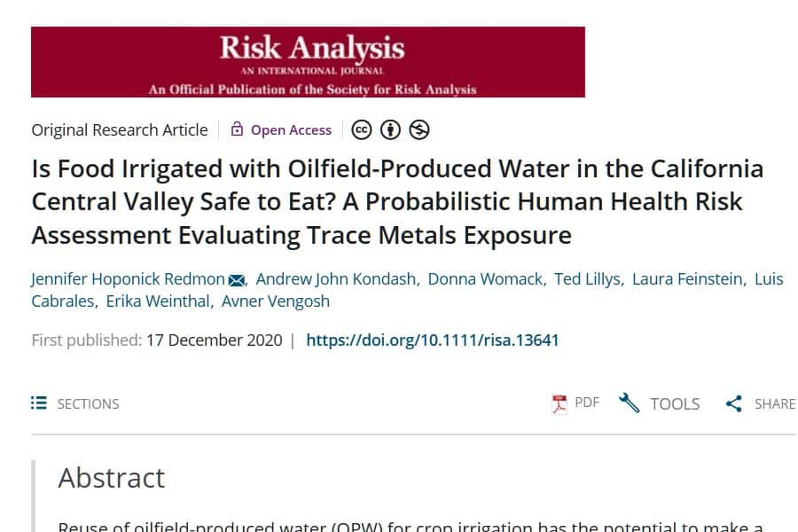Image resolution: width=798 pixels, height=532 pixels.
Task: Click the Share icon
Action: [734, 403]
